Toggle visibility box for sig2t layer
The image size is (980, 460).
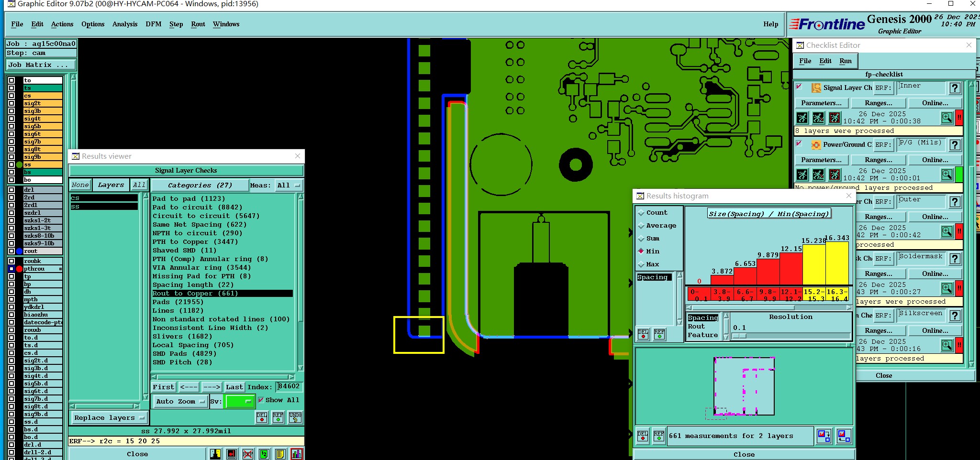click(11, 103)
